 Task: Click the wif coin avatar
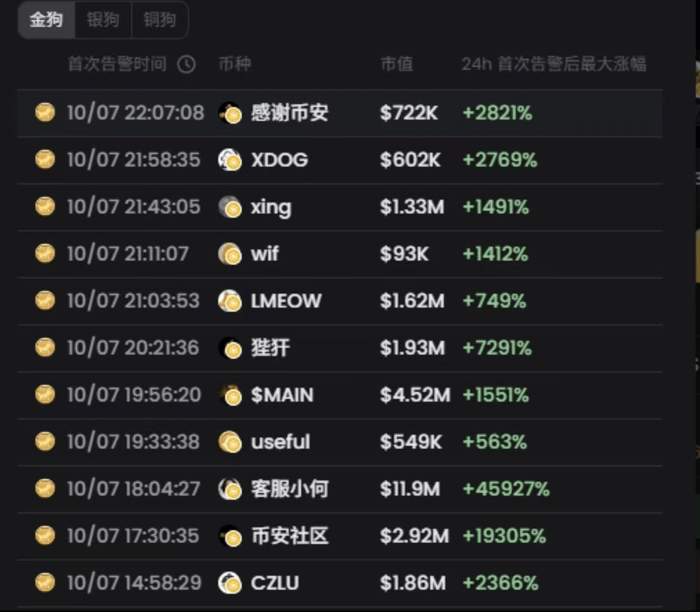pos(230,254)
